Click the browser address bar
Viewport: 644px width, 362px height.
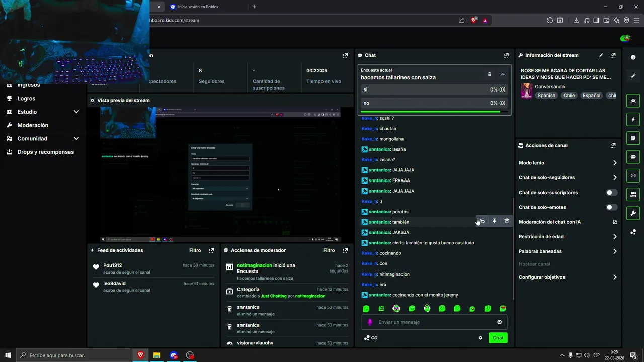pyautogui.click(x=302, y=20)
